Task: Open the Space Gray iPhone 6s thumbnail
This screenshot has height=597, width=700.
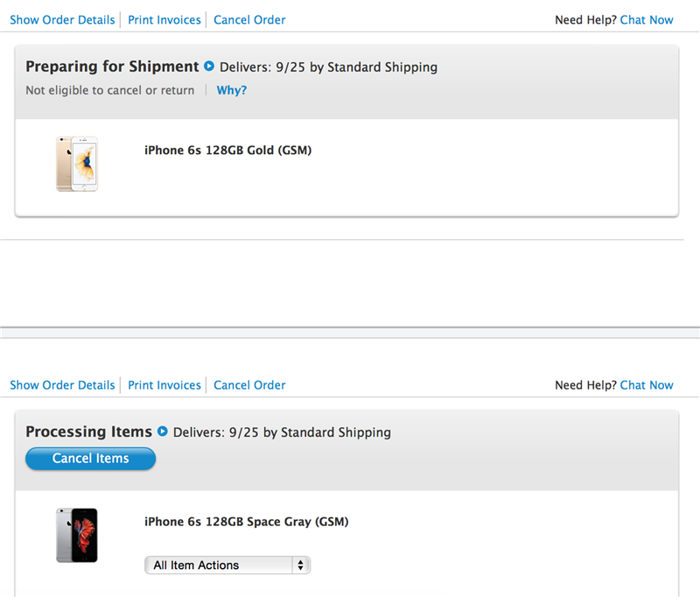Action: 77,535
